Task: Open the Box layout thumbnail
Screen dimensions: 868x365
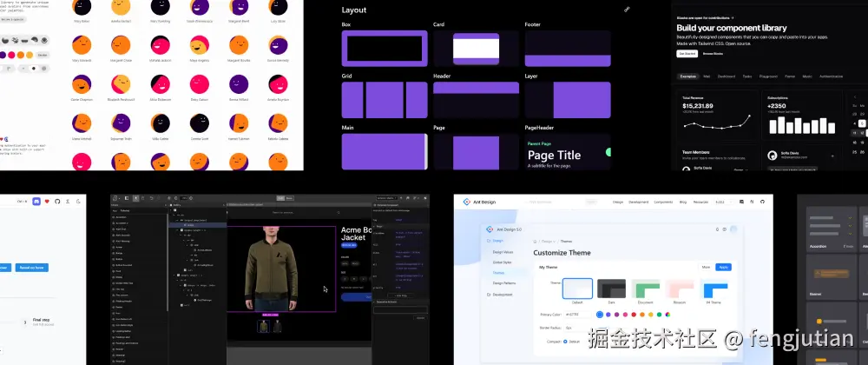Action: [x=385, y=48]
